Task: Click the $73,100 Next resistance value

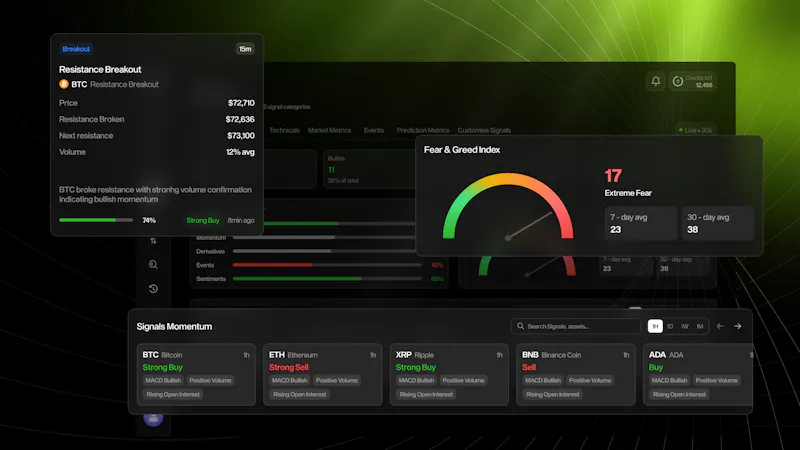Action: pyautogui.click(x=241, y=136)
